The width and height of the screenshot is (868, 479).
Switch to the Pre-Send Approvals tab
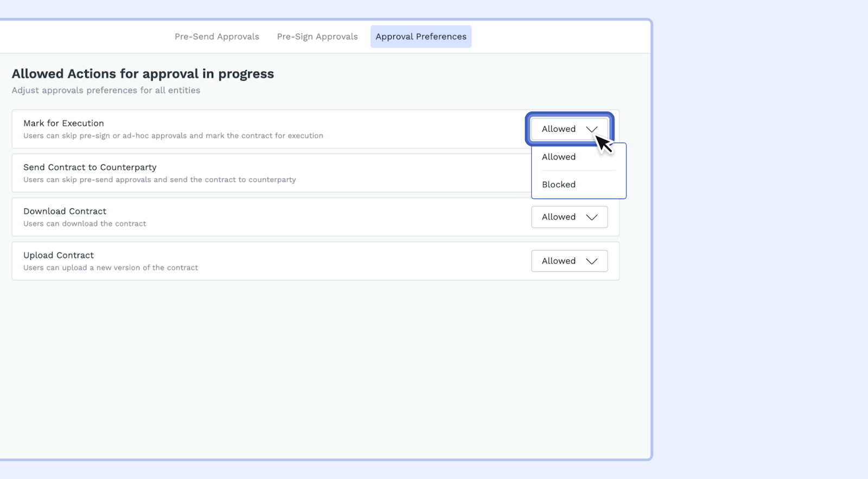216,37
